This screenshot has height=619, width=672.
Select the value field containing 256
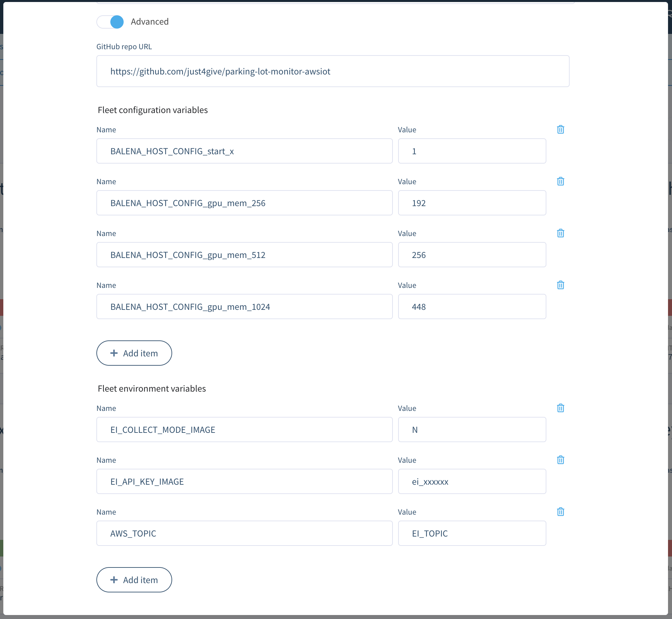pyautogui.click(x=472, y=255)
